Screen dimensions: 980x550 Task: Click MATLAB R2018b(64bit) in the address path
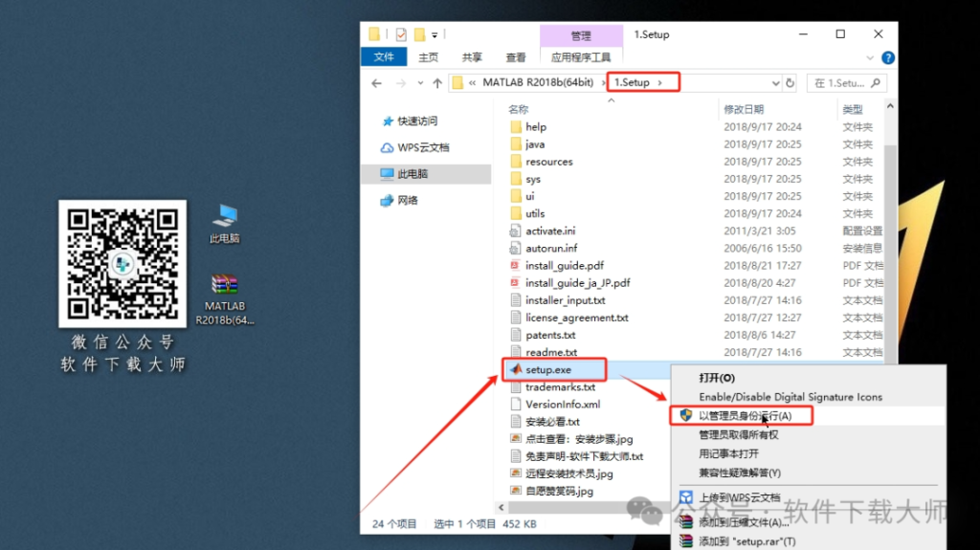(x=538, y=82)
